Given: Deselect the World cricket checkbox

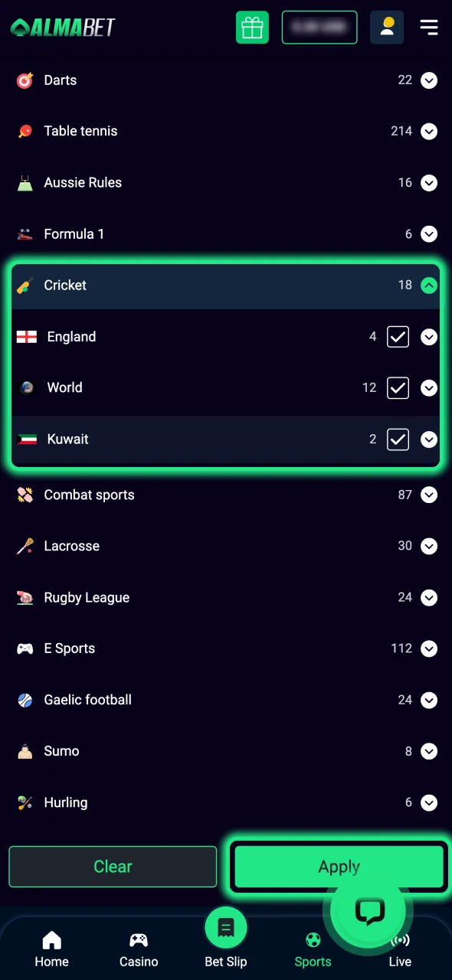Looking at the screenshot, I should click(398, 388).
